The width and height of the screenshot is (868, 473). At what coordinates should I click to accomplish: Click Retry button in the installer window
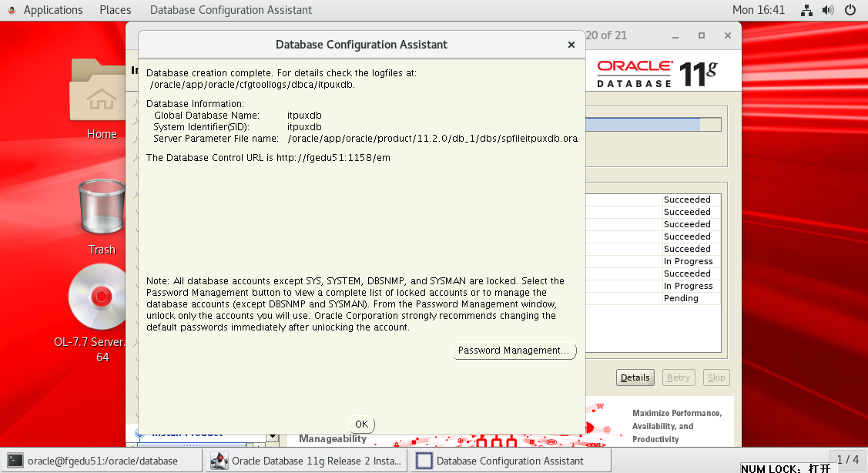678,377
